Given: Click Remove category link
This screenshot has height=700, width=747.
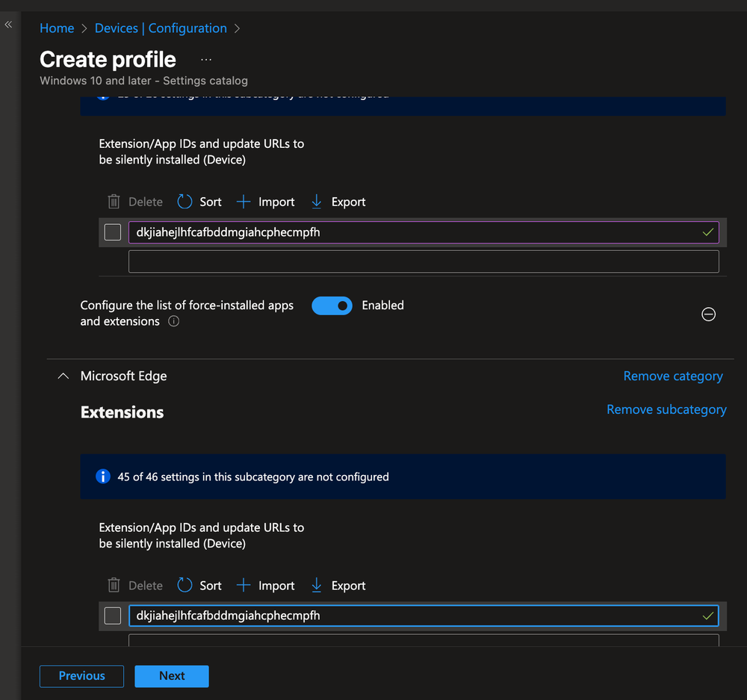Looking at the screenshot, I should pyautogui.click(x=672, y=377).
